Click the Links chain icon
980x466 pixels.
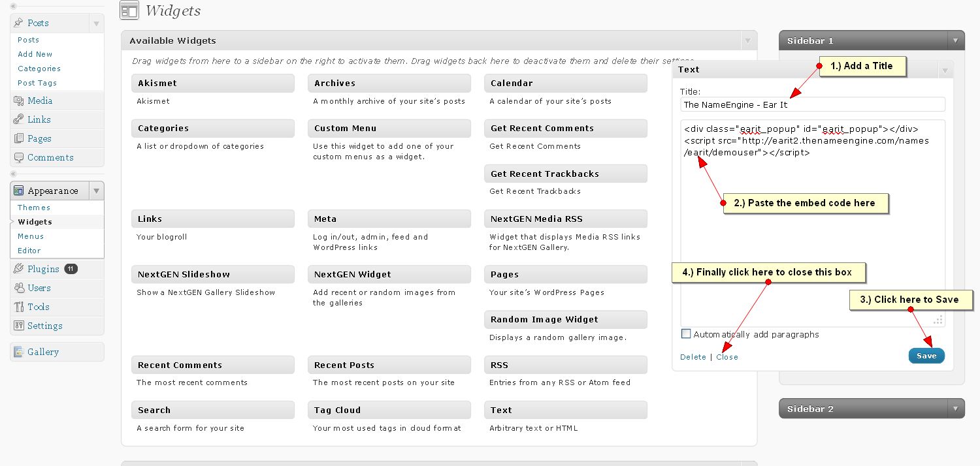[x=18, y=119]
